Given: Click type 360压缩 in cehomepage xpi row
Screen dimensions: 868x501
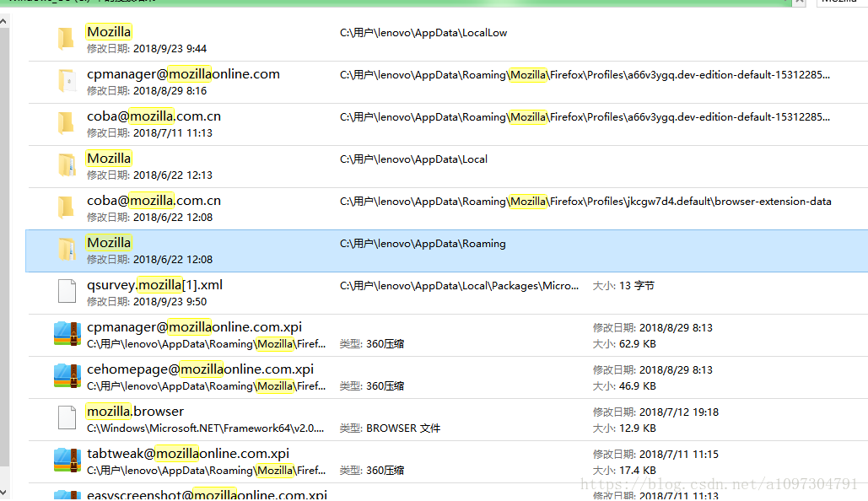Looking at the screenshot, I should click(385, 385).
